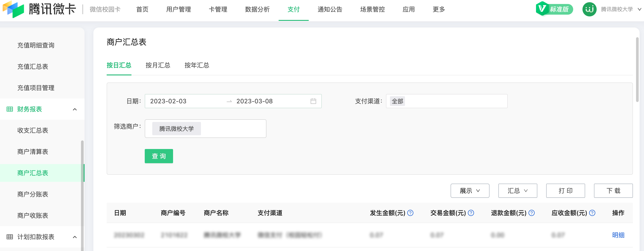This screenshot has height=251, width=644.
Task: Click the 下载 button
Action: pyautogui.click(x=613, y=191)
